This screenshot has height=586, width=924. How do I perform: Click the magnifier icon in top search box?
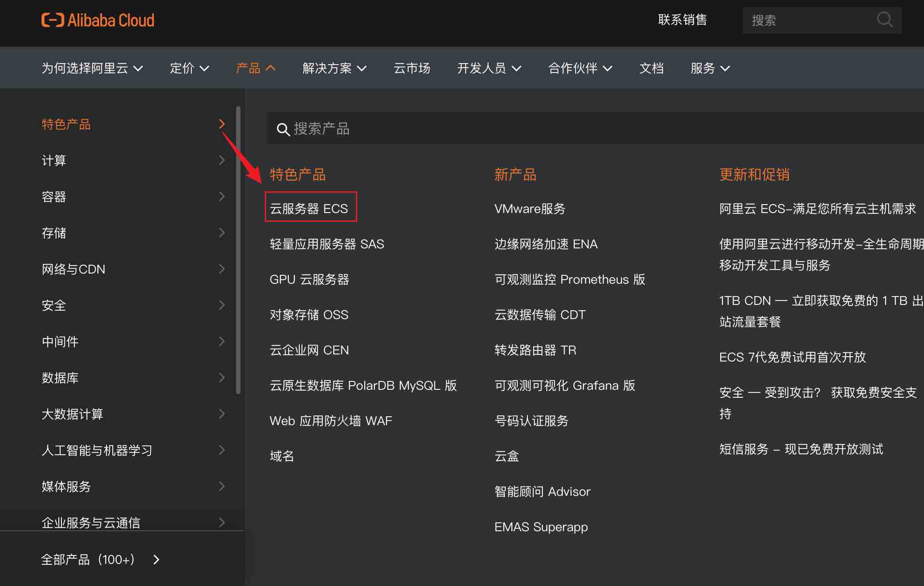[885, 20]
